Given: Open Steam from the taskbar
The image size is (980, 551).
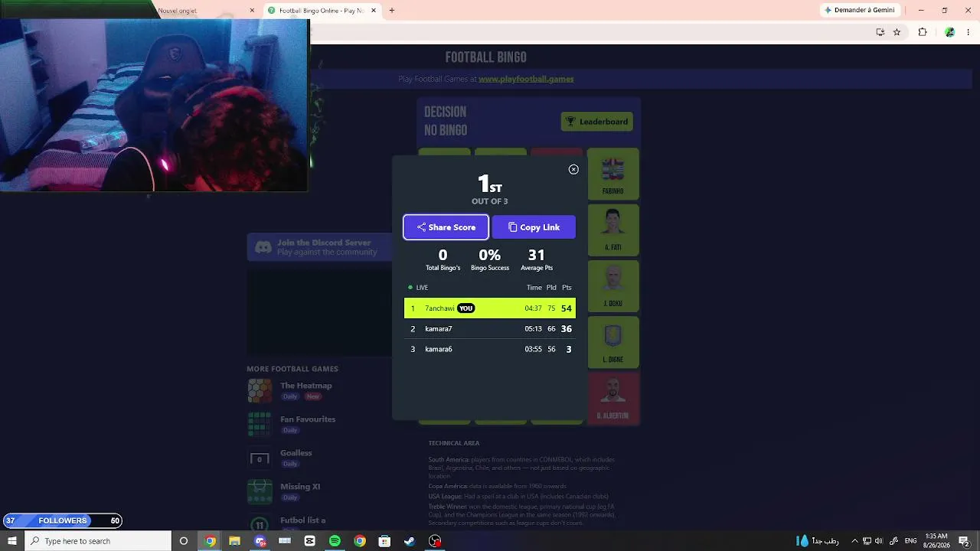Looking at the screenshot, I should 410,541.
